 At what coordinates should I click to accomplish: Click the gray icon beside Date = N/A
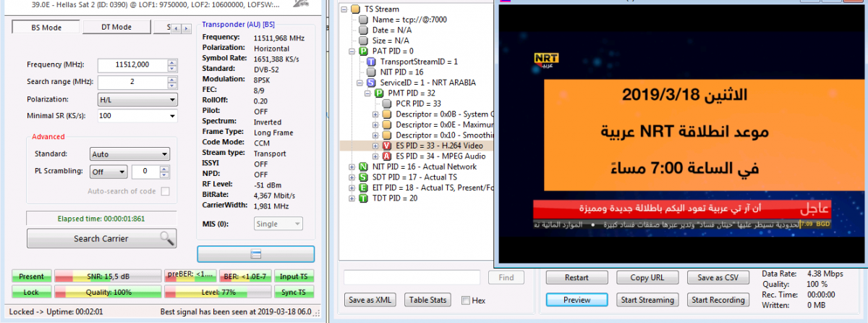(x=363, y=30)
